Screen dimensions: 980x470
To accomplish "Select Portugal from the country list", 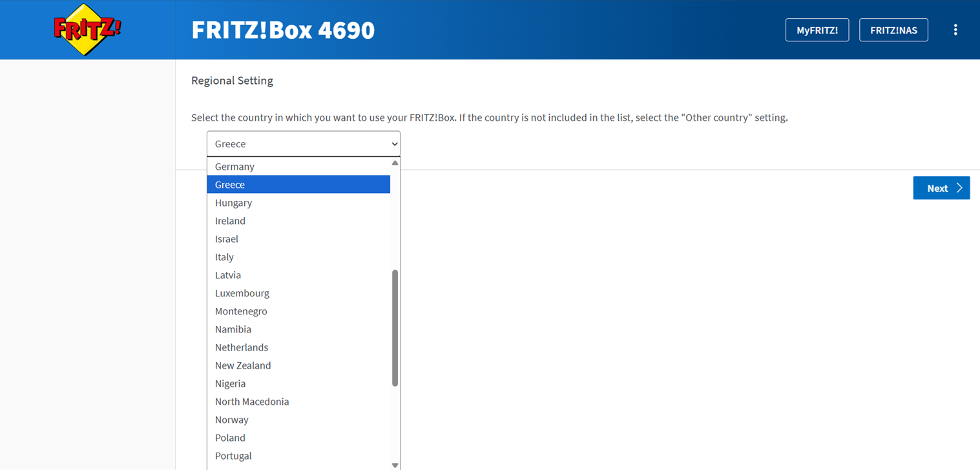I will point(298,456).
